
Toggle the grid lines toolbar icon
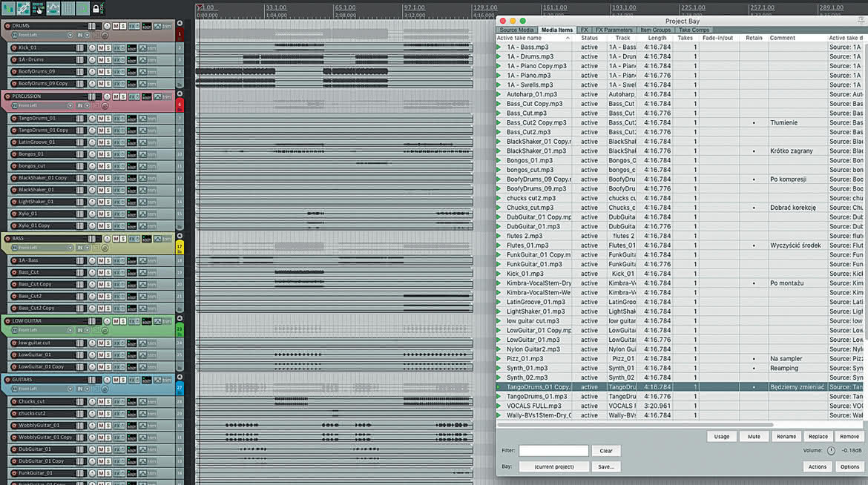(x=68, y=7)
